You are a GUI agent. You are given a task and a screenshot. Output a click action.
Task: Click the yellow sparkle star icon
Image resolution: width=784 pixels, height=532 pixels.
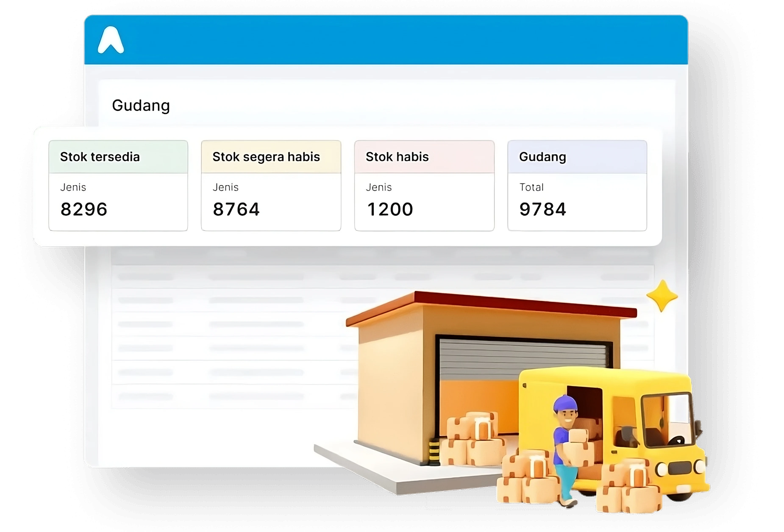click(662, 296)
